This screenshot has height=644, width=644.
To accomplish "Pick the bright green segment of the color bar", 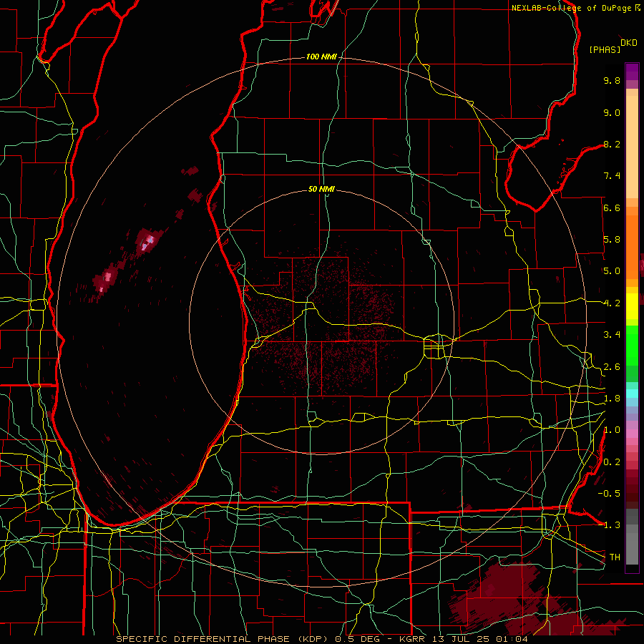I will 632,347.
